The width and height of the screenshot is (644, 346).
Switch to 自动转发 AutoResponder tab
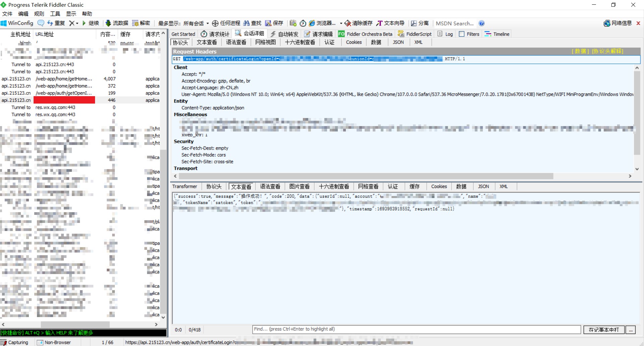(284, 34)
